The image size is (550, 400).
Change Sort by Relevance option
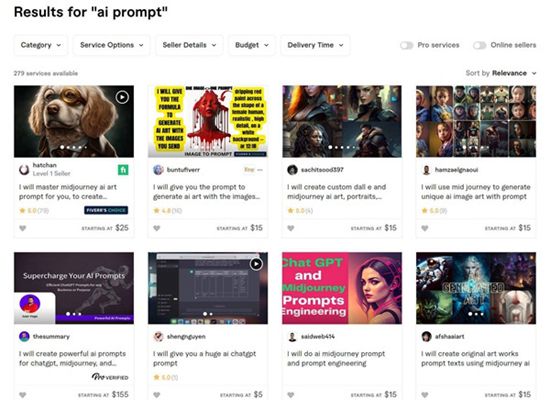point(514,73)
